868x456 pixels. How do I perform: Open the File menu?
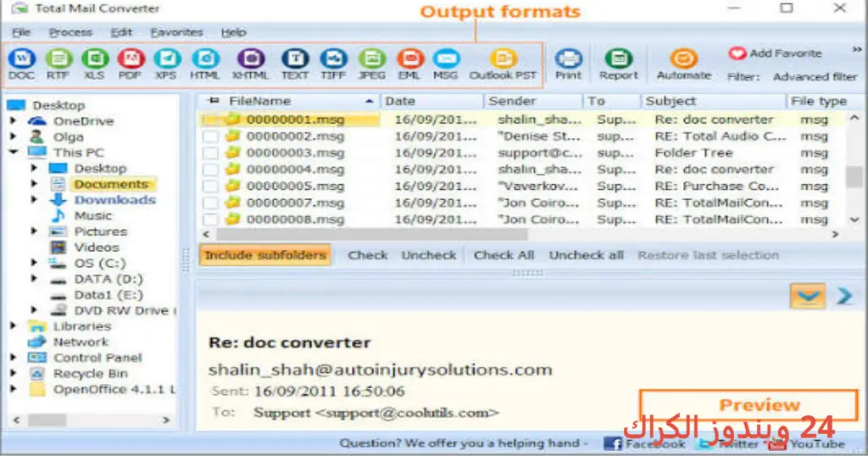pyautogui.click(x=21, y=32)
